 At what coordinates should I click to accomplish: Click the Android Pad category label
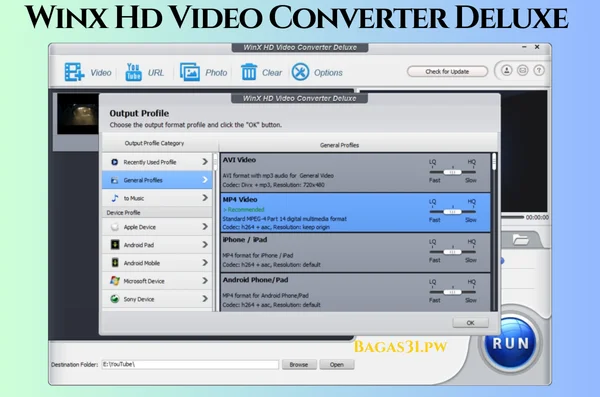139,245
